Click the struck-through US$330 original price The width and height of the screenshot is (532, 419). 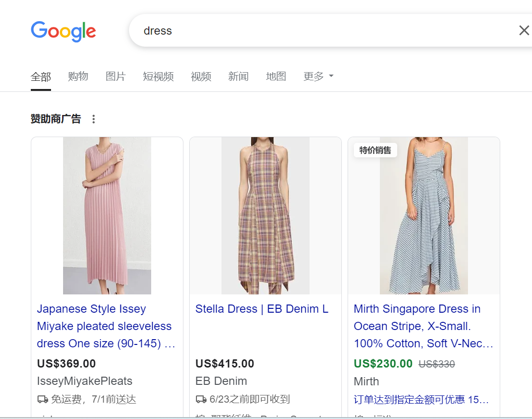click(437, 364)
